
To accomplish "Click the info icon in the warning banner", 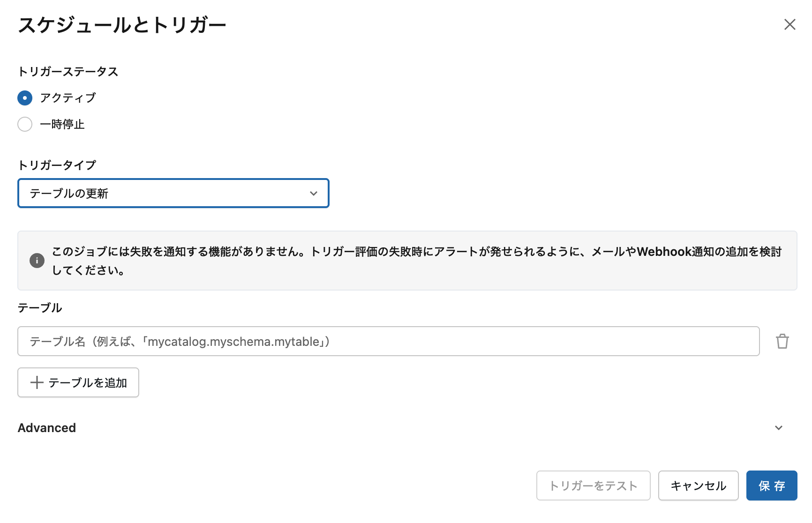I will [37, 261].
